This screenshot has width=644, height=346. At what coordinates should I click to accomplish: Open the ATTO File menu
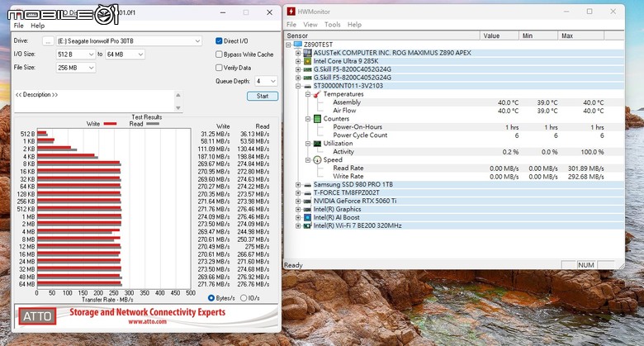point(19,26)
